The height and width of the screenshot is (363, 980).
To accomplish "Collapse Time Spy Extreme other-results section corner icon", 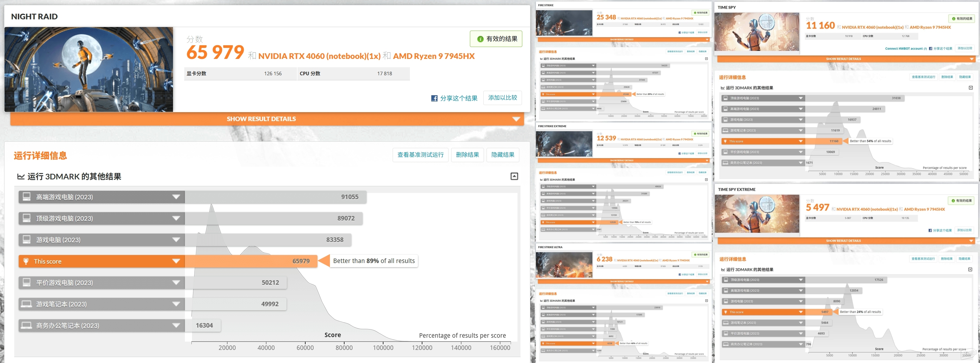I will [970, 269].
